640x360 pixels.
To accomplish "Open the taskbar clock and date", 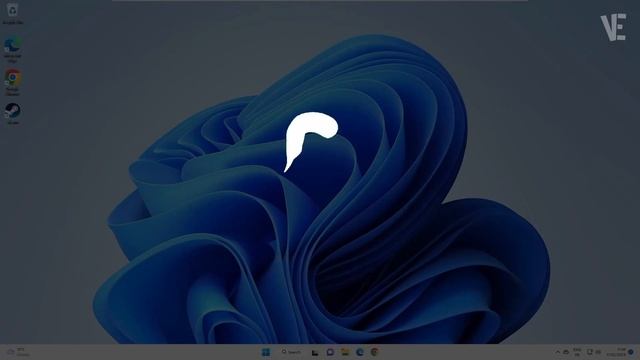I will [616, 352].
